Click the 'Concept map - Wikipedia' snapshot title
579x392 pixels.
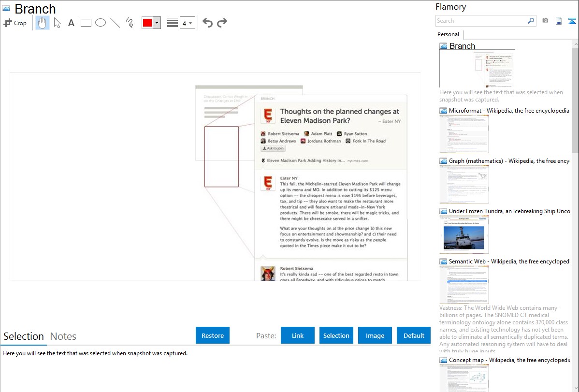coord(509,360)
